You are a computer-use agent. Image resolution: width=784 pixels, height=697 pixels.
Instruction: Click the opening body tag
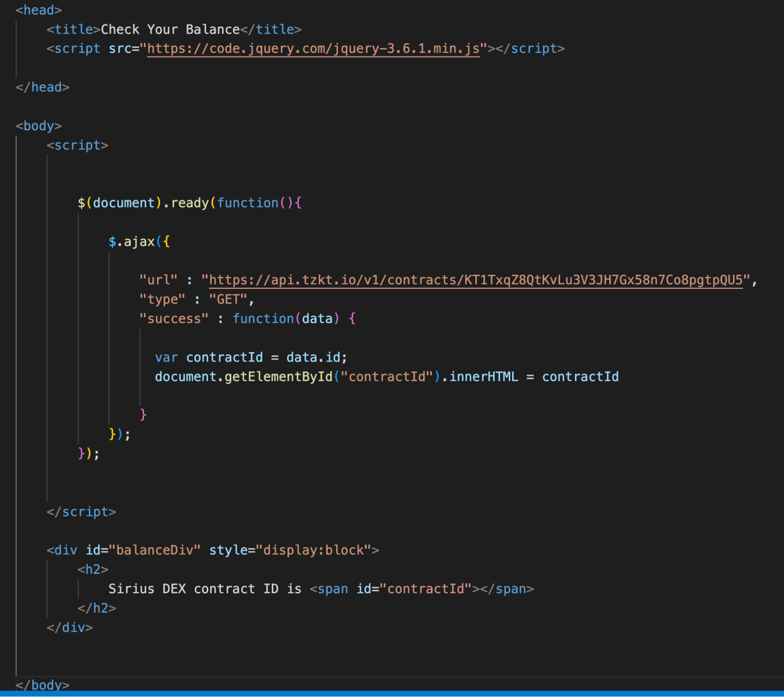38,126
